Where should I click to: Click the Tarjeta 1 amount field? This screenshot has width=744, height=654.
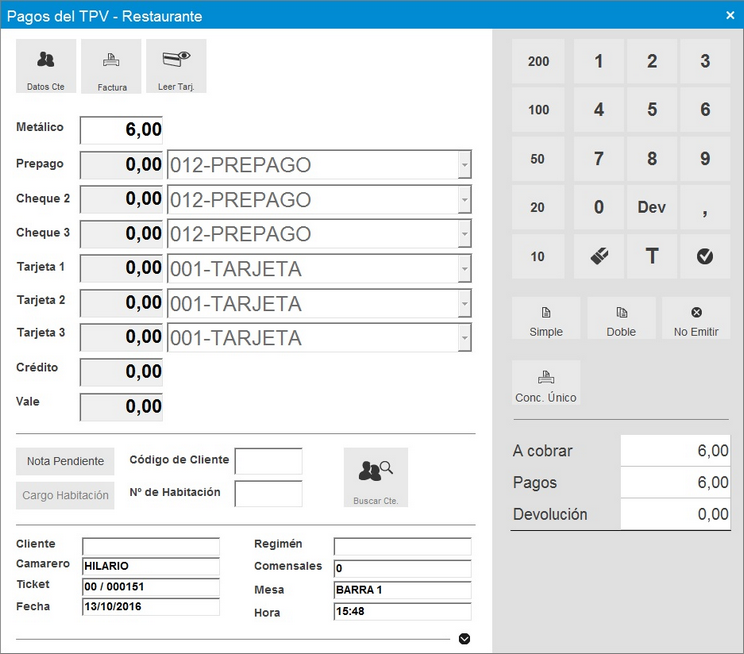pyautogui.click(x=121, y=269)
